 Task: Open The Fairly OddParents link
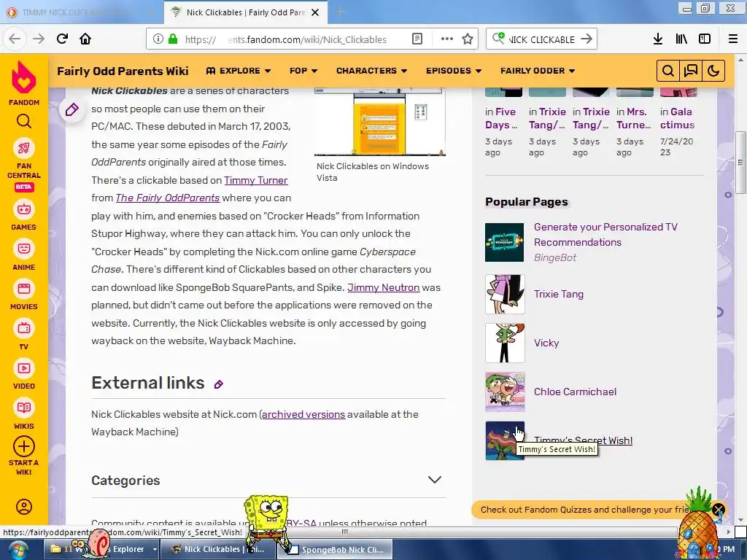pyautogui.click(x=167, y=198)
